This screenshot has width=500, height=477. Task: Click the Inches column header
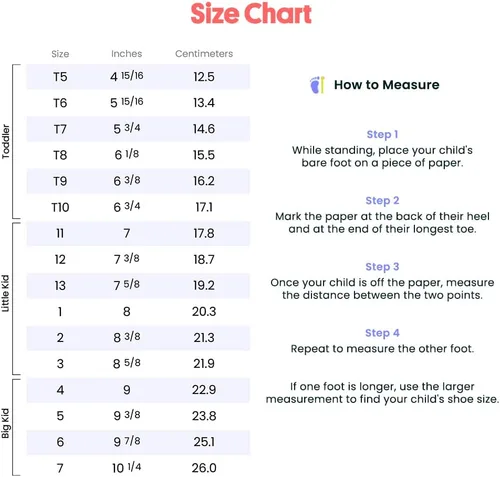(127, 54)
